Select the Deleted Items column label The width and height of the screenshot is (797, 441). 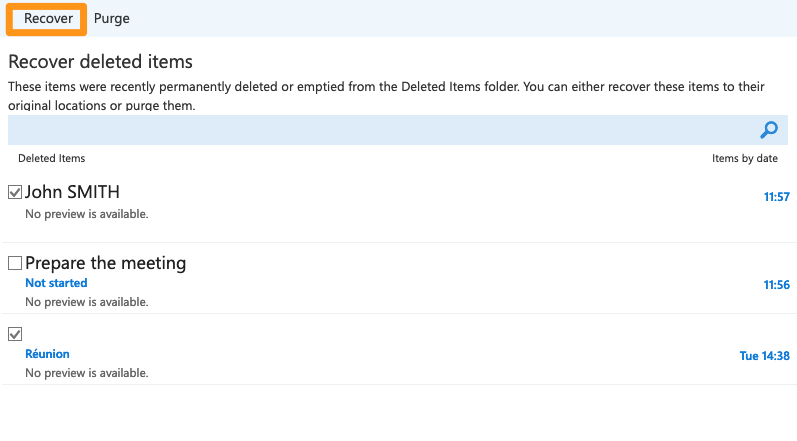(52, 158)
